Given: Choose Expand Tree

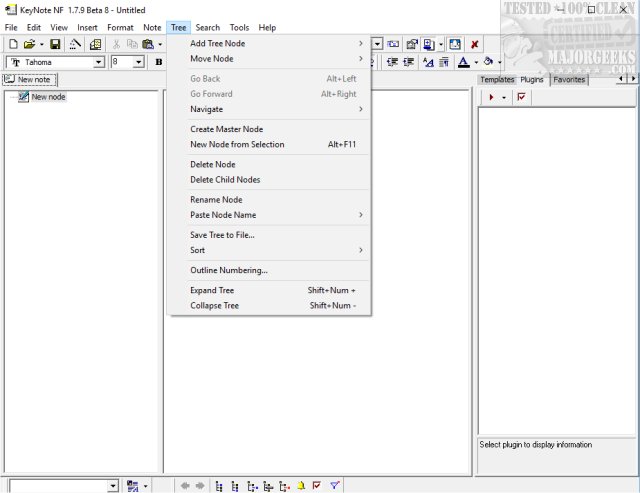Looking at the screenshot, I should point(269,290).
